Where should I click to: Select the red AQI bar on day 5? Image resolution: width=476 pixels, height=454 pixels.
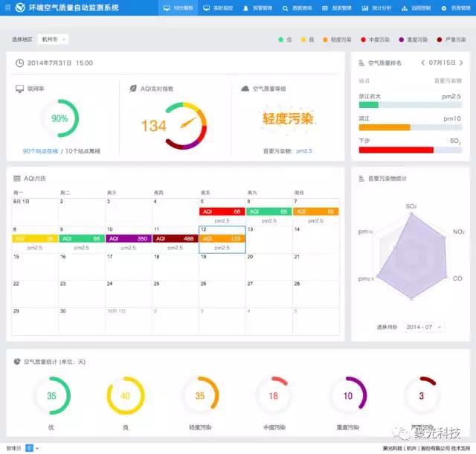coord(222,211)
